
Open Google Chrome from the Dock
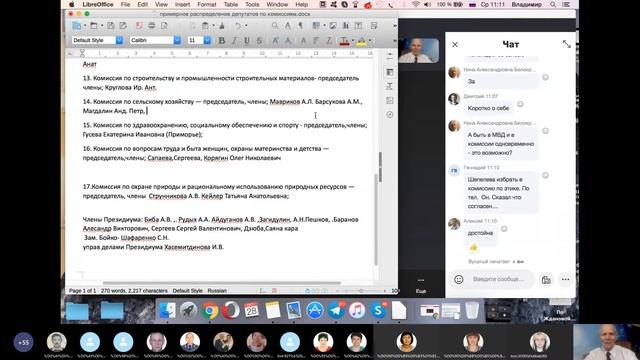coord(209,311)
